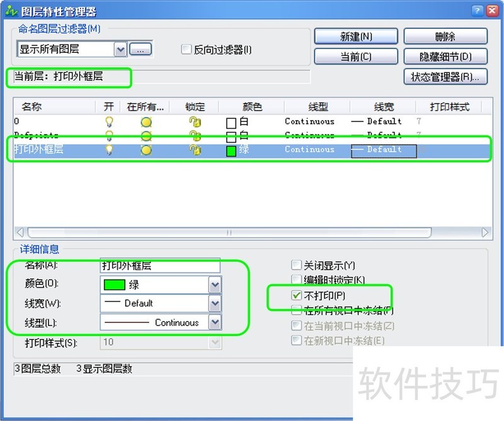The width and height of the screenshot is (504, 421).
Task: Click the Continuous linetype of 打印外框层
Action: [x=309, y=149]
